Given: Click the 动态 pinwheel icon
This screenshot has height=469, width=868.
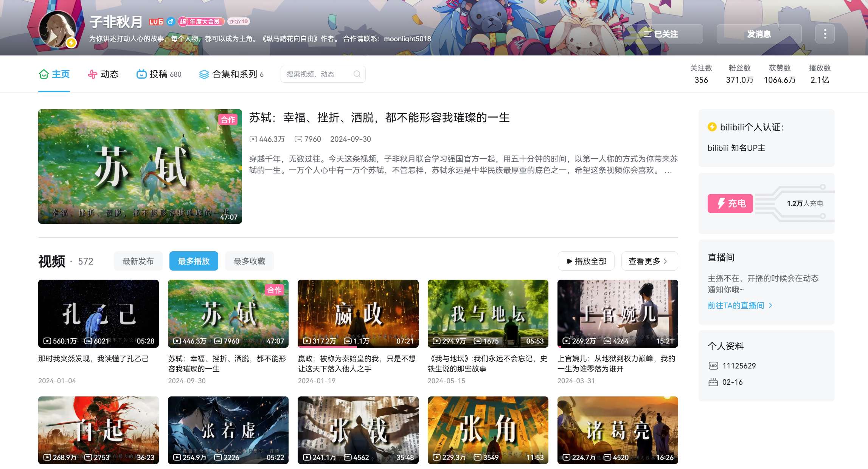Looking at the screenshot, I should [92, 74].
